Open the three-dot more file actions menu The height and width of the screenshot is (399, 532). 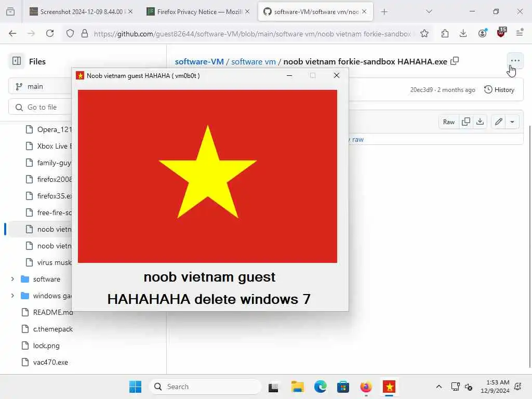pos(515,61)
